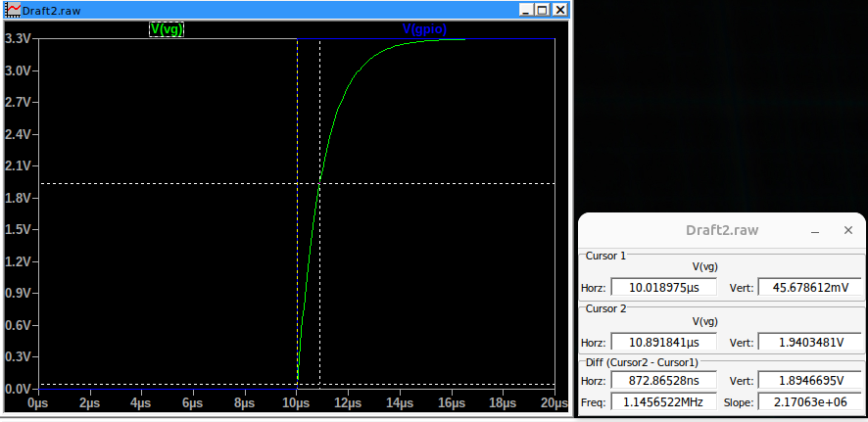Select the V(gpio) trace label

424,29
